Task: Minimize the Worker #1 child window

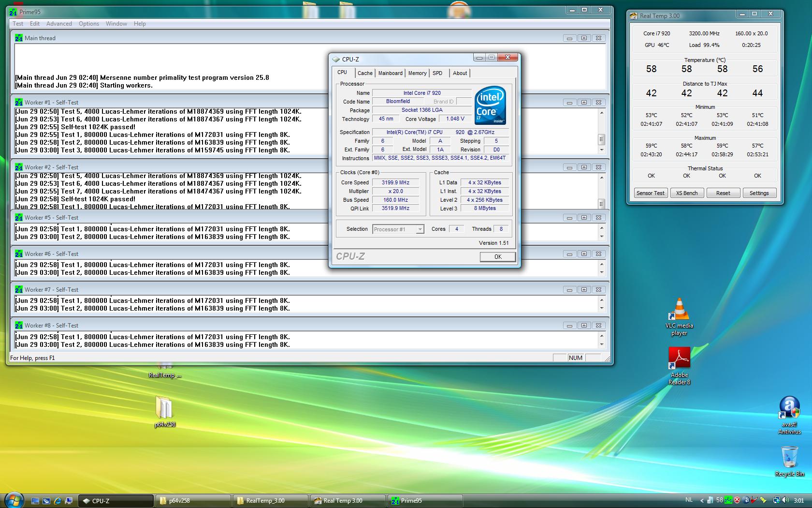Action: pos(569,102)
